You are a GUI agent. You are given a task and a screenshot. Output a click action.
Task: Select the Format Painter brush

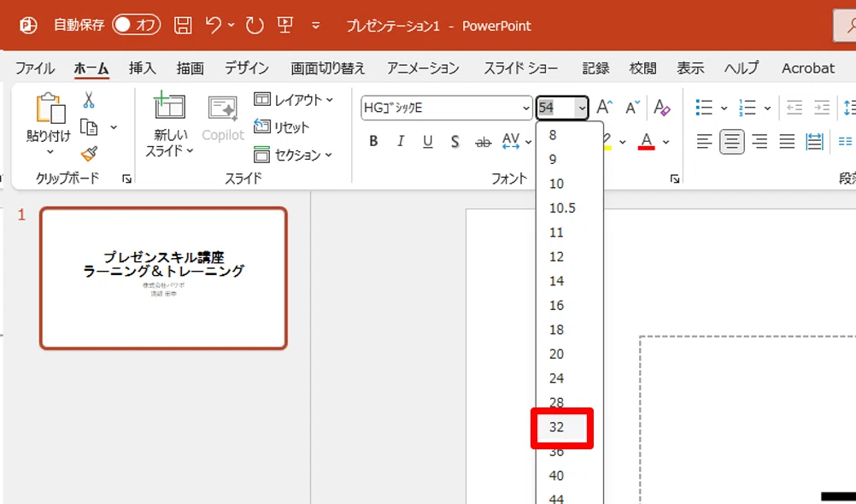click(x=90, y=154)
